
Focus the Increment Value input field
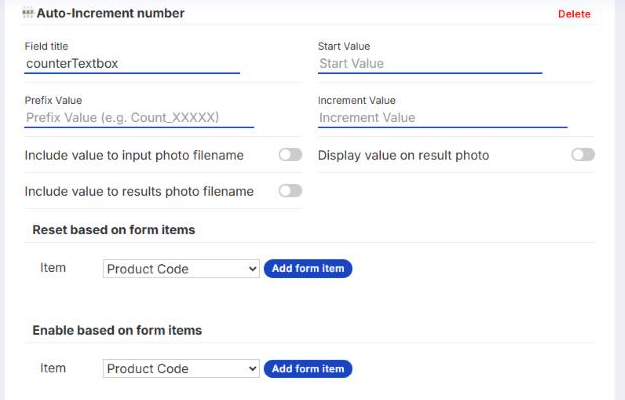(442, 118)
